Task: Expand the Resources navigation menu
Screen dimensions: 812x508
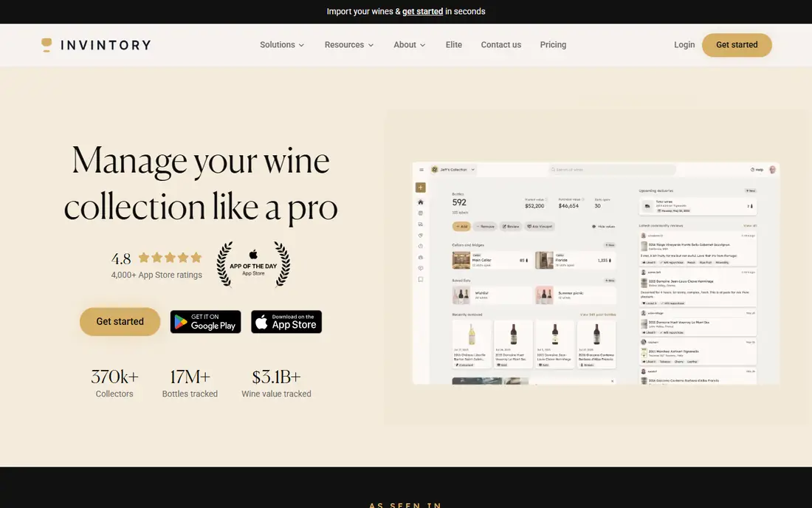Action: (x=348, y=45)
